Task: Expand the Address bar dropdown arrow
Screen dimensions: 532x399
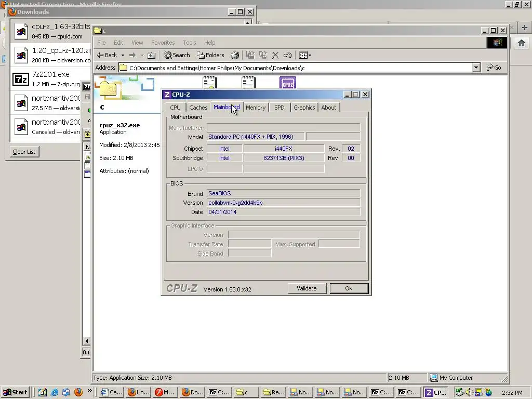Action: click(476, 68)
